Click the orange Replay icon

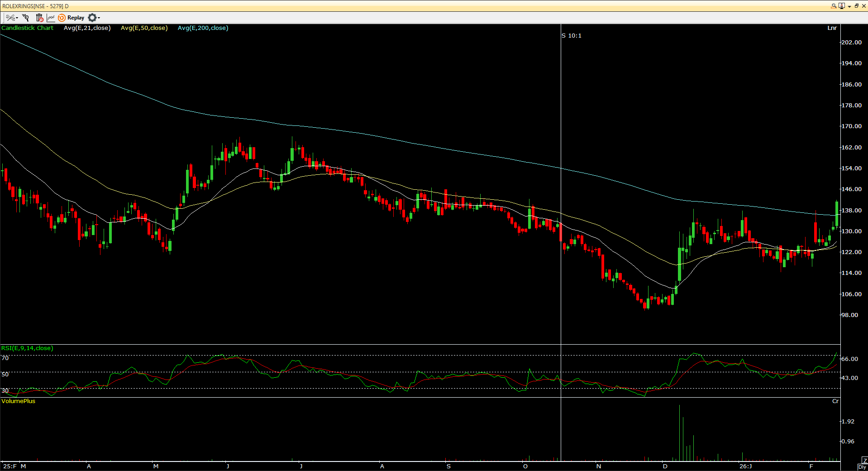pyautogui.click(x=62, y=18)
